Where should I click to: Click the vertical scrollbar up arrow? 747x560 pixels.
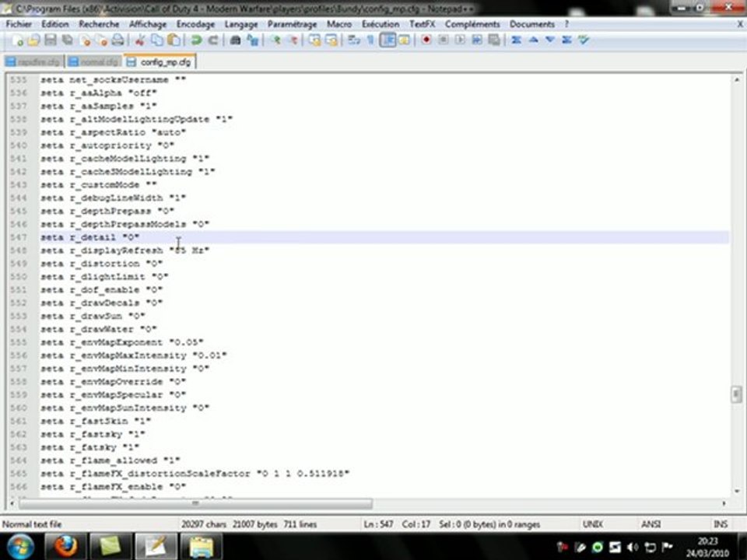[737, 80]
